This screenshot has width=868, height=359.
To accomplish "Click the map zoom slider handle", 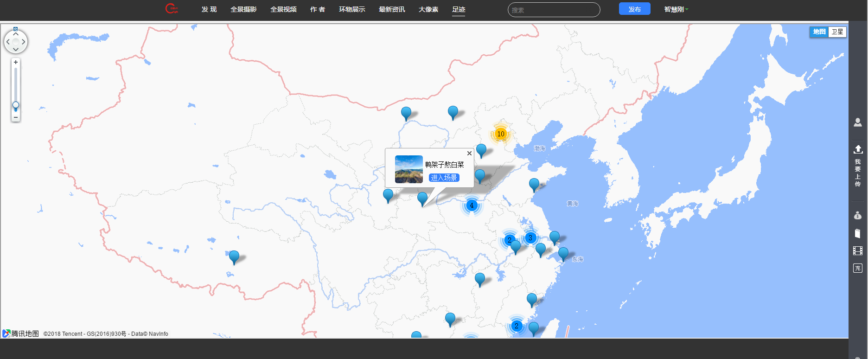I will coord(16,105).
